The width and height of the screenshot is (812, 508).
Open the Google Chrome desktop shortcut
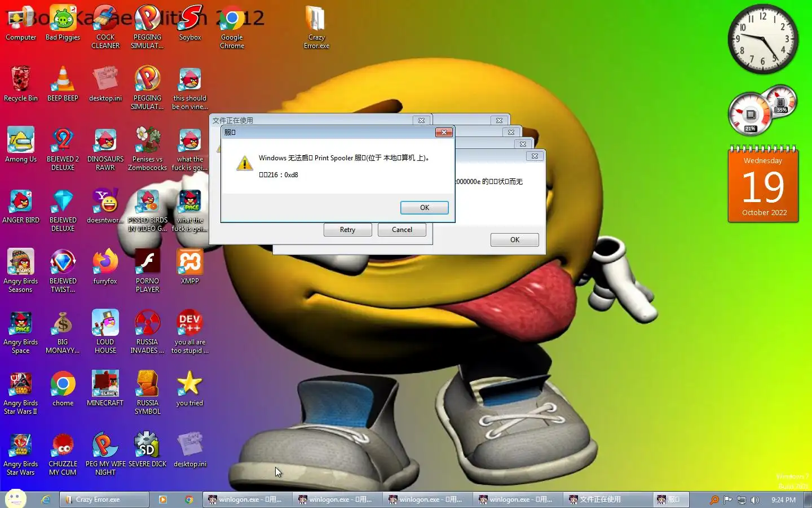232,27
